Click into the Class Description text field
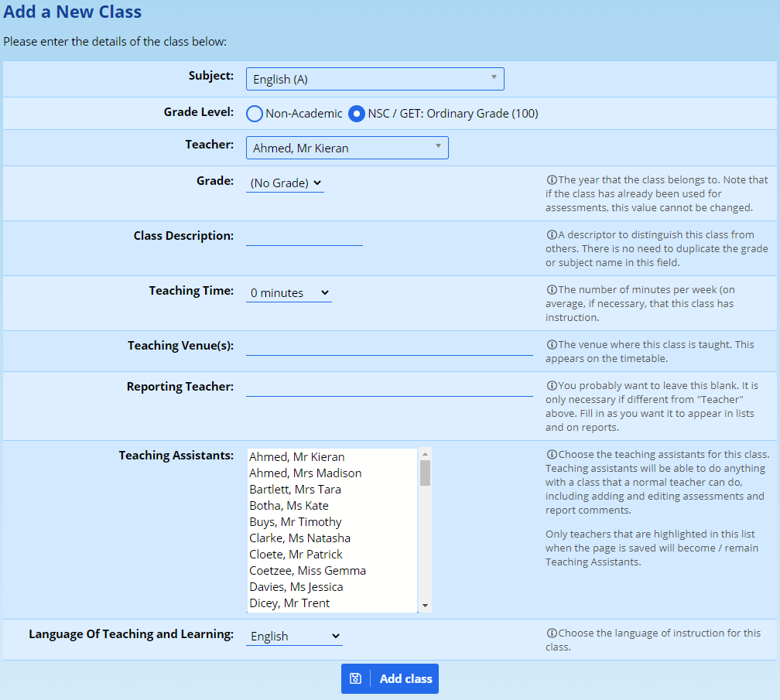The width and height of the screenshot is (780, 700). [x=304, y=236]
